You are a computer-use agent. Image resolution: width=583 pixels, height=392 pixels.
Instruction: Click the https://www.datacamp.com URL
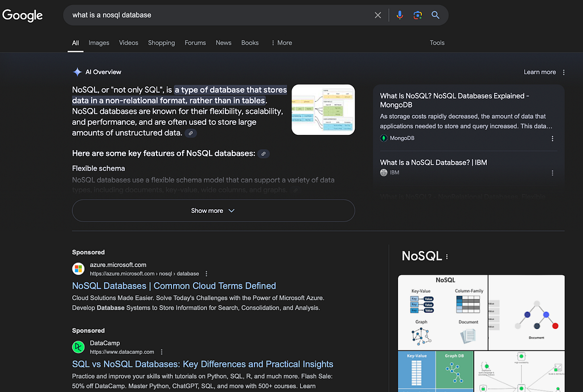(122, 352)
